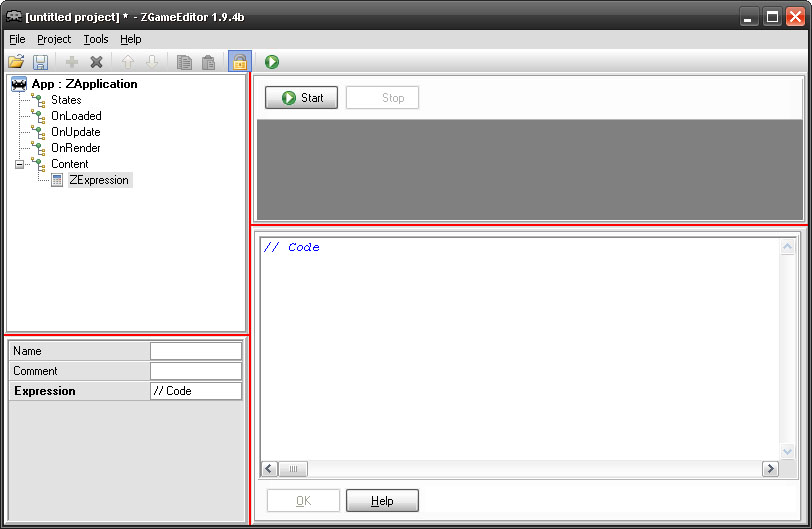Delete component with the X toolbar icon
Screen dimensions: 812x529
click(x=96, y=62)
